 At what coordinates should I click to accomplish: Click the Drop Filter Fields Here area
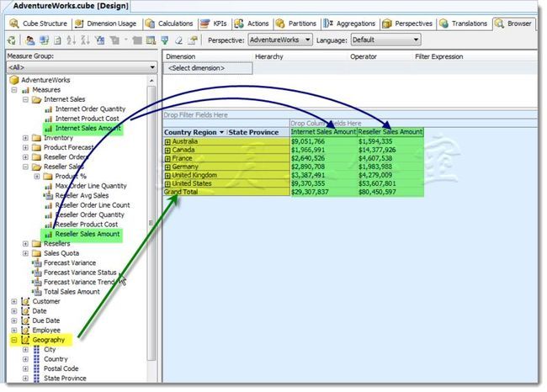[350, 115]
